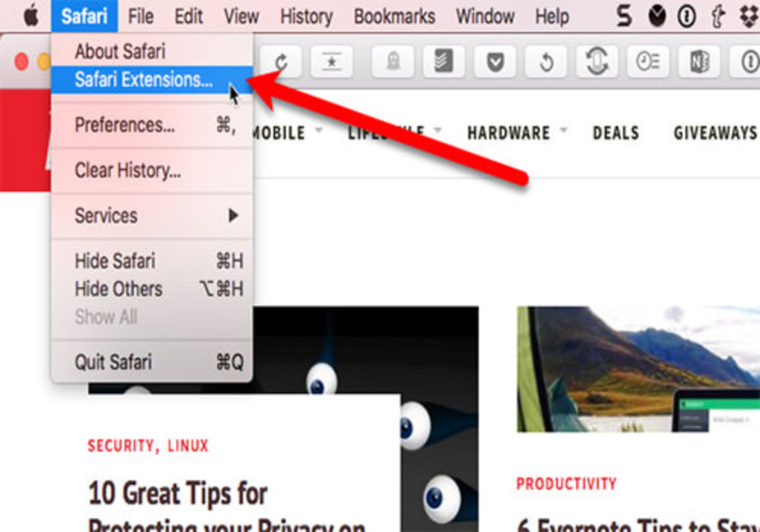
Task: Open the File menu
Action: (141, 16)
